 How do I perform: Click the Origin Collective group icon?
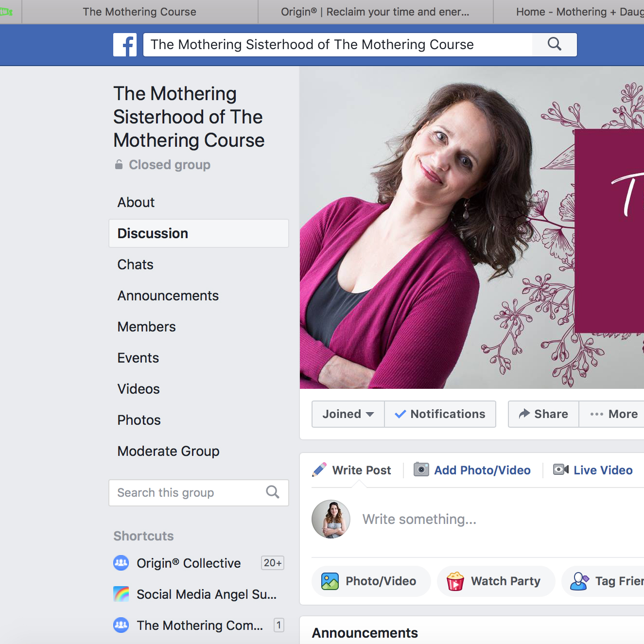click(x=121, y=563)
